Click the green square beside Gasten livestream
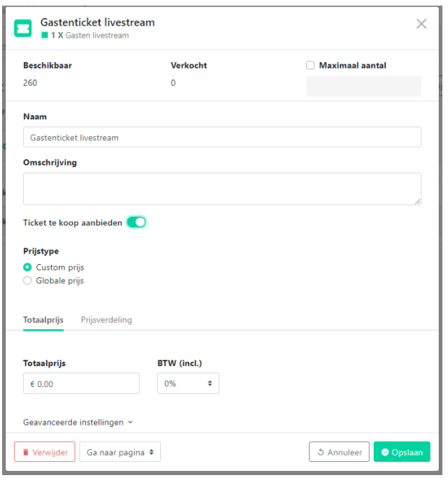Screen dimensions: 448x480 pyautogui.click(x=45, y=35)
